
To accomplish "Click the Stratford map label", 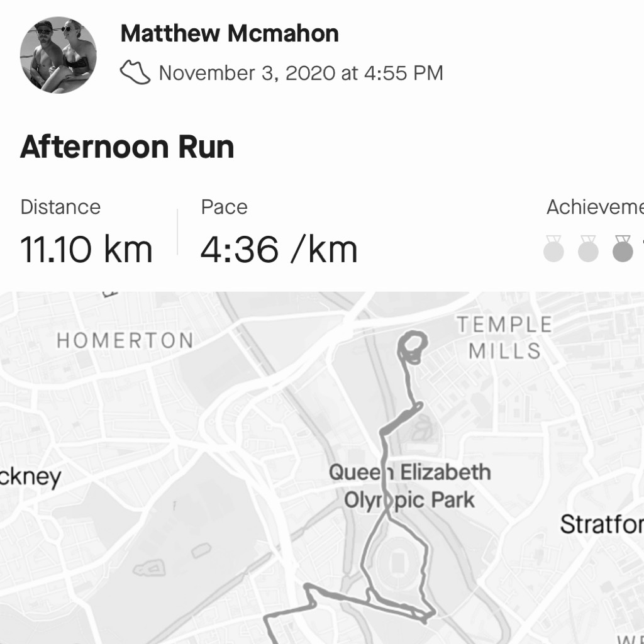I will pyautogui.click(x=602, y=524).
